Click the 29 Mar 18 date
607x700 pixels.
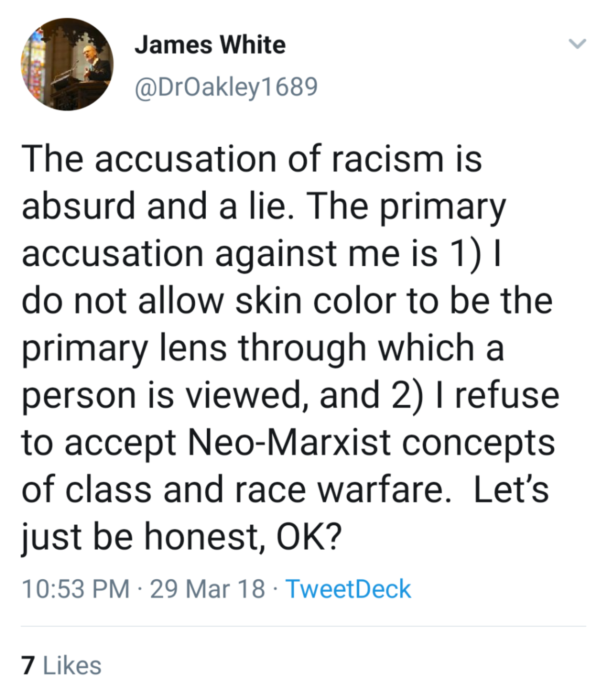coord(207,589)
